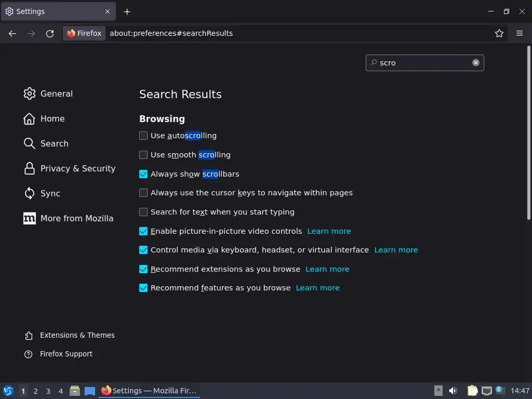The image size is (532, 399).
Task: Open More from Mozilla icon
Action: (x=30, y=218)
